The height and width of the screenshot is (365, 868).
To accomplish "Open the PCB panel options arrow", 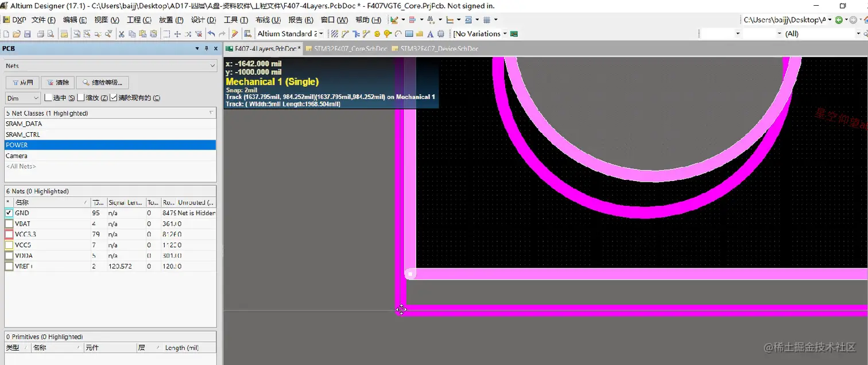I will (x=197, y=49).
